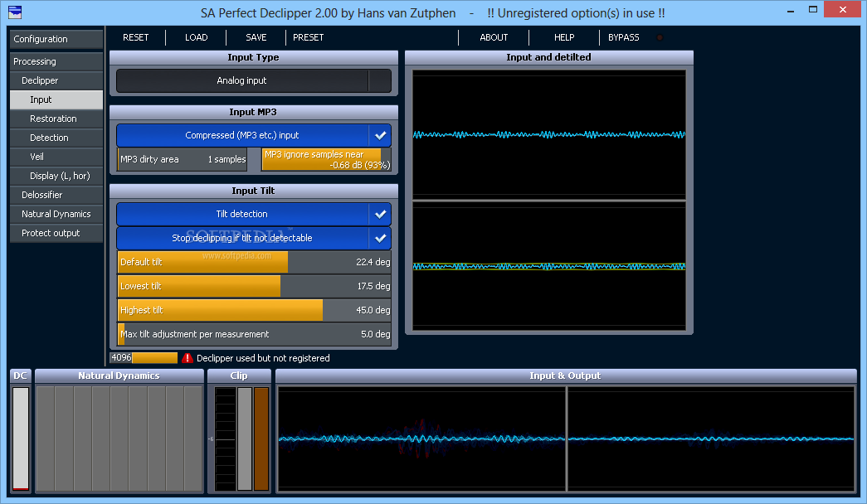Minimize the SA Perfect Declipper window
This screenshot has width=867, height=504.
click(791, 11)
